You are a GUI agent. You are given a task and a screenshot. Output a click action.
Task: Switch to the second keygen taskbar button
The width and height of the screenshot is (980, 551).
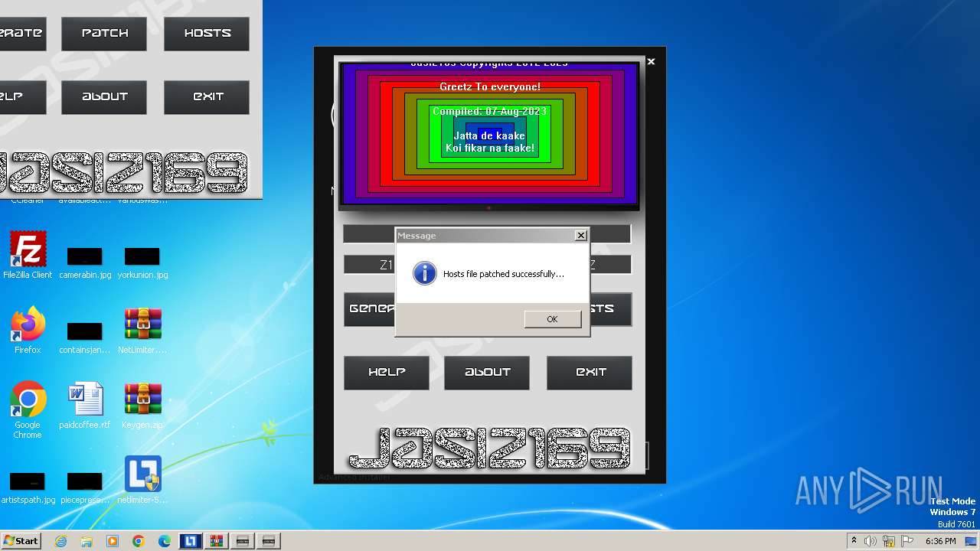[x=269, y=541]
